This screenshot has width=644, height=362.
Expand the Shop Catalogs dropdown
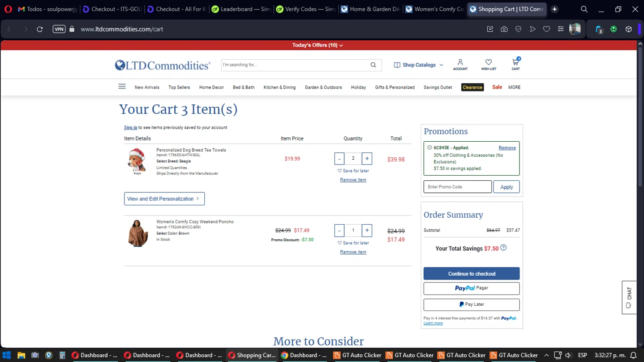pos(419,65)
